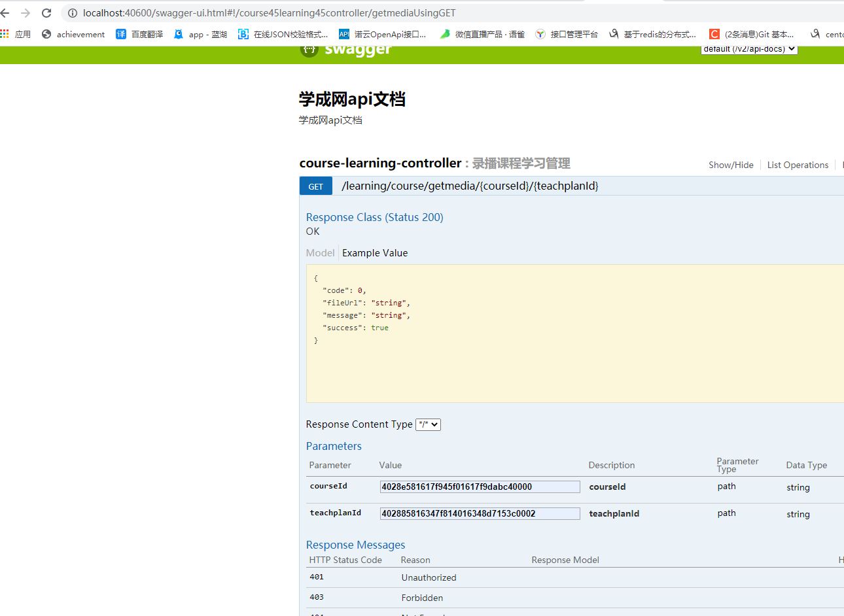
Task: Click the Response Model column header
Action: coord(565,560)
